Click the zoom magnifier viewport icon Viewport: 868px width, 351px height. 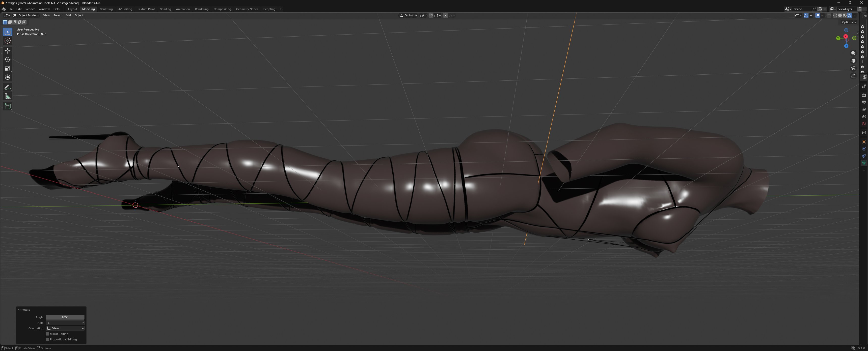click(x=853, y=53)
